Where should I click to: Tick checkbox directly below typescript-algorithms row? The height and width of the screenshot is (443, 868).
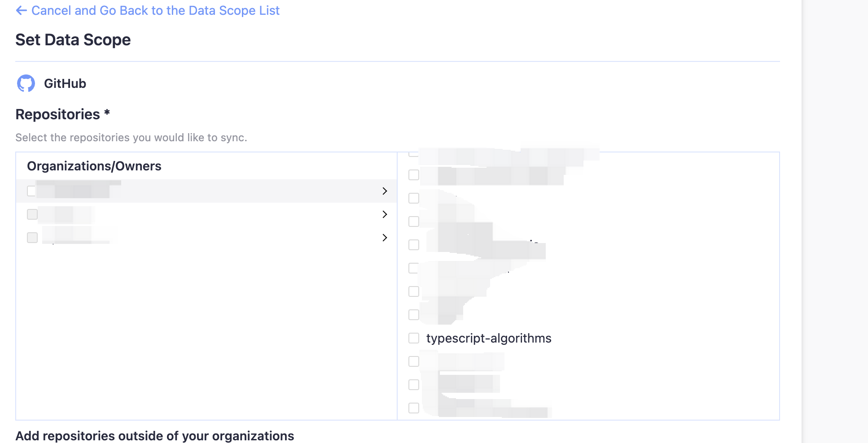click(414, 361)
